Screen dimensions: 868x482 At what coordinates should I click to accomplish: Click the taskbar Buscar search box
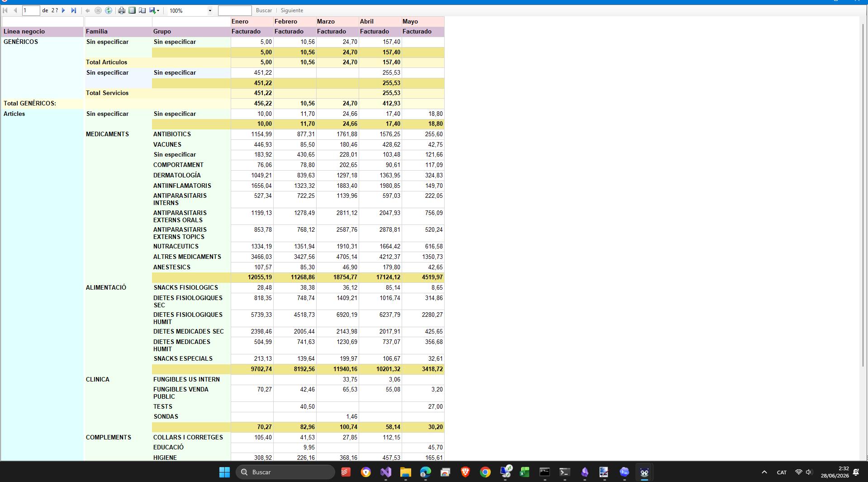pos(285,472)
